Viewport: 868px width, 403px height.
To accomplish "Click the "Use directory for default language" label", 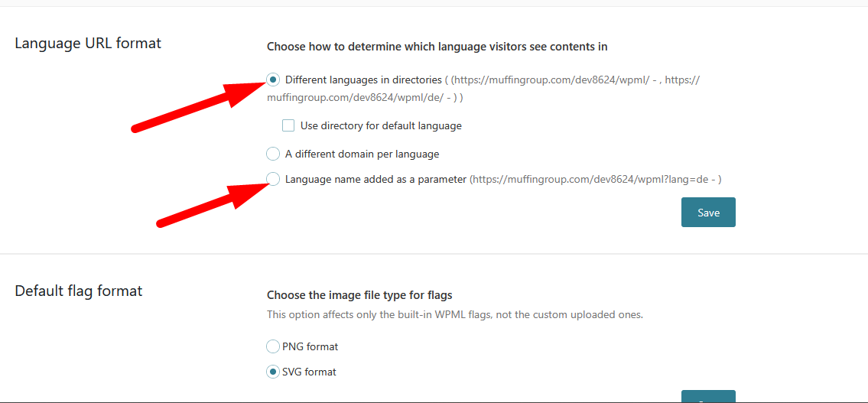I will (x=381, y=125).
